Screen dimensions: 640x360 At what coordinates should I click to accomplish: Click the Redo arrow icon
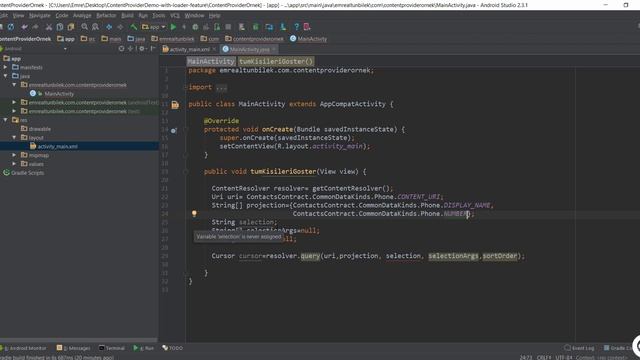36,27
